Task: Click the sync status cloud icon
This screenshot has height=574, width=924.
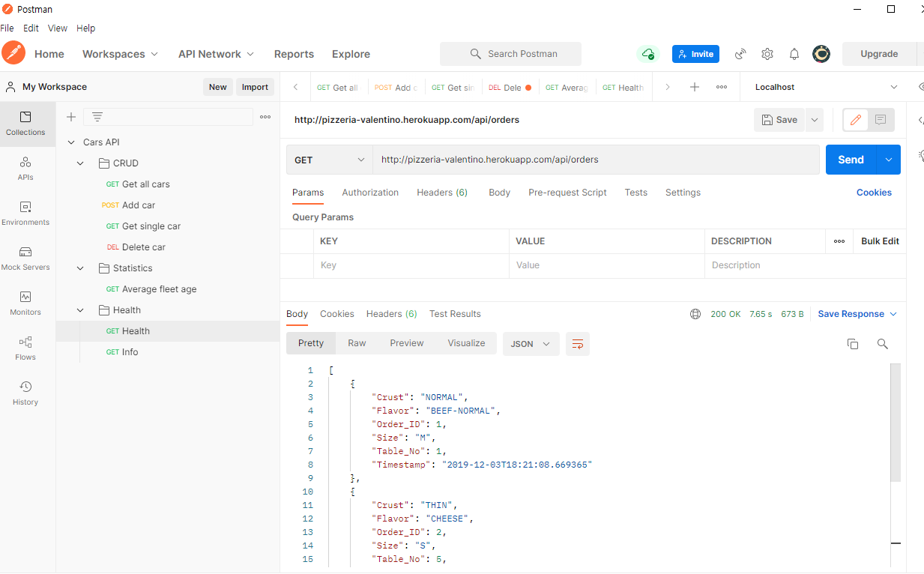Action: click(x=647, y=54)
